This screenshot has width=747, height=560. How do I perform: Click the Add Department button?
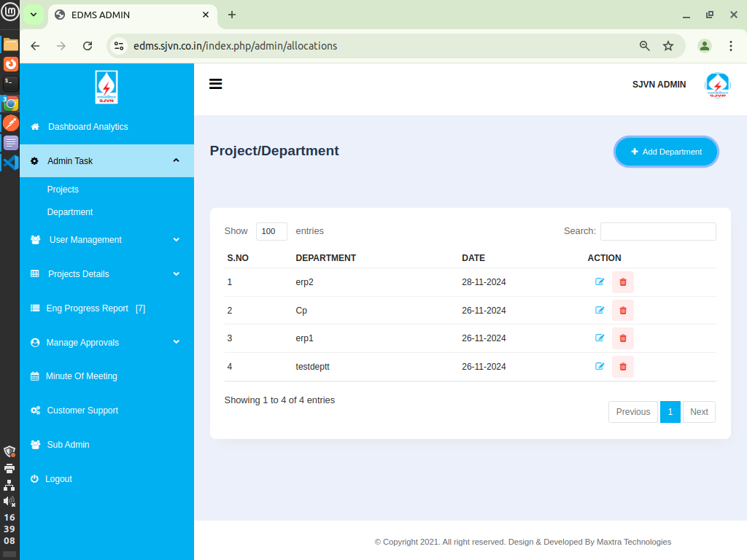pos(666,152)
